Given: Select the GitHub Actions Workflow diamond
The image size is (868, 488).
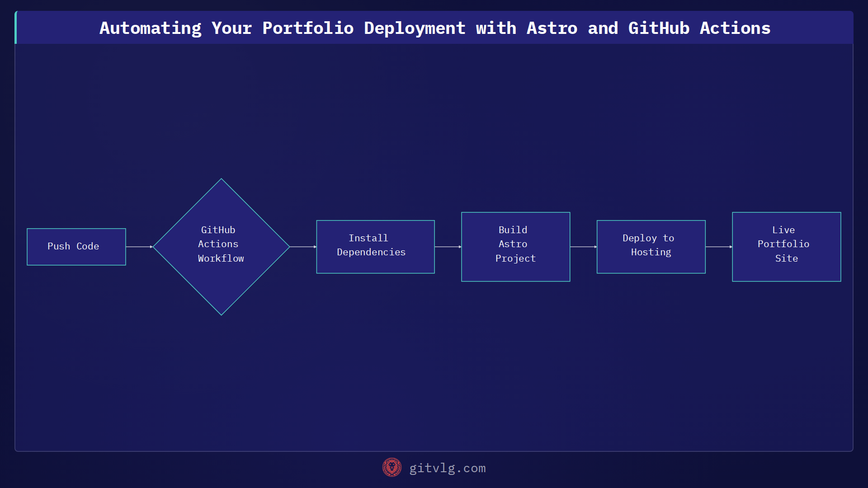Looking at the screenshot, I should point(221,247).
